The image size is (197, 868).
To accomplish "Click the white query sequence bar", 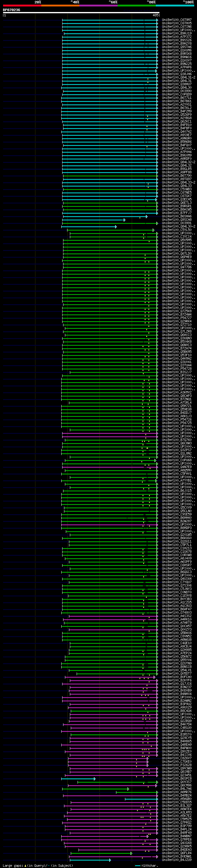I will 81,13.
